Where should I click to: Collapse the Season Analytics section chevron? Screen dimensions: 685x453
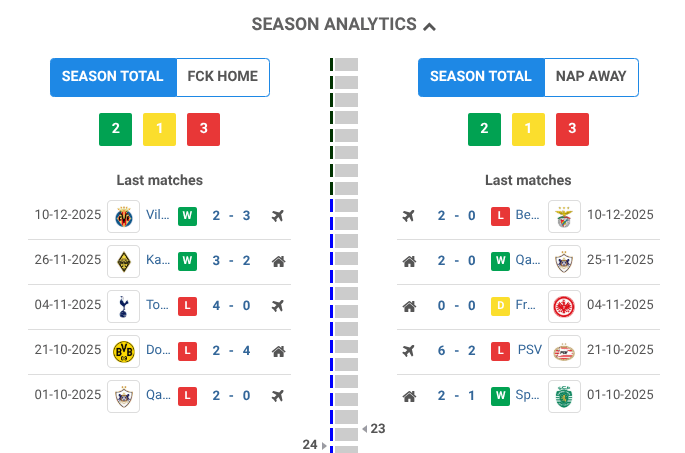click(430, 25)
